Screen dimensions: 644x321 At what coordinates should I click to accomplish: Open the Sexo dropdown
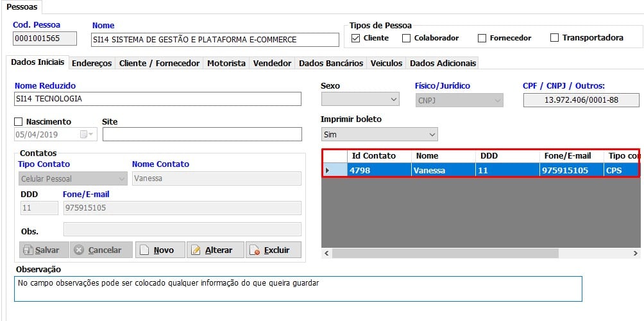[360, 100]
